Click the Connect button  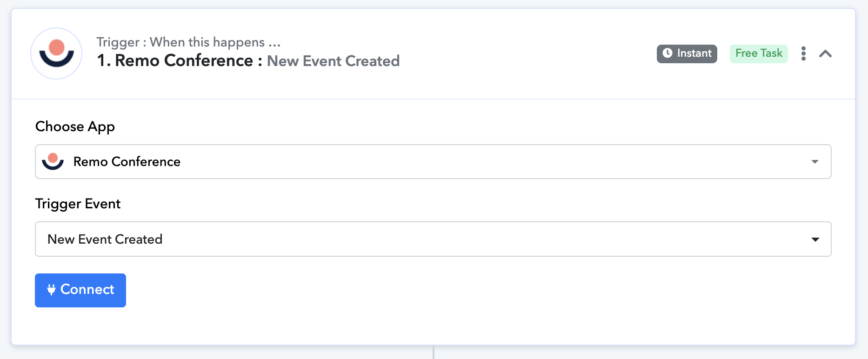(80, 290)
